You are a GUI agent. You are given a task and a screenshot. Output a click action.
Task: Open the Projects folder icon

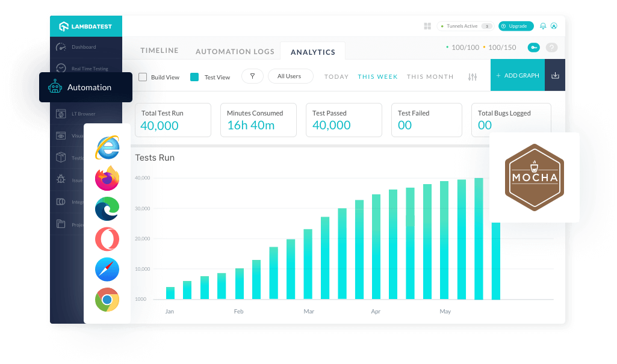click(x=61, y=224)
